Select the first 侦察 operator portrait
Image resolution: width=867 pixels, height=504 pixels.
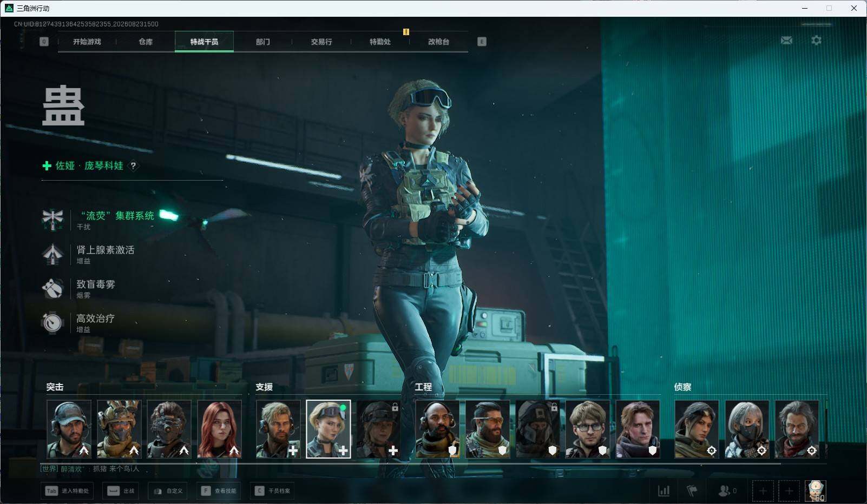click(697, 429)
